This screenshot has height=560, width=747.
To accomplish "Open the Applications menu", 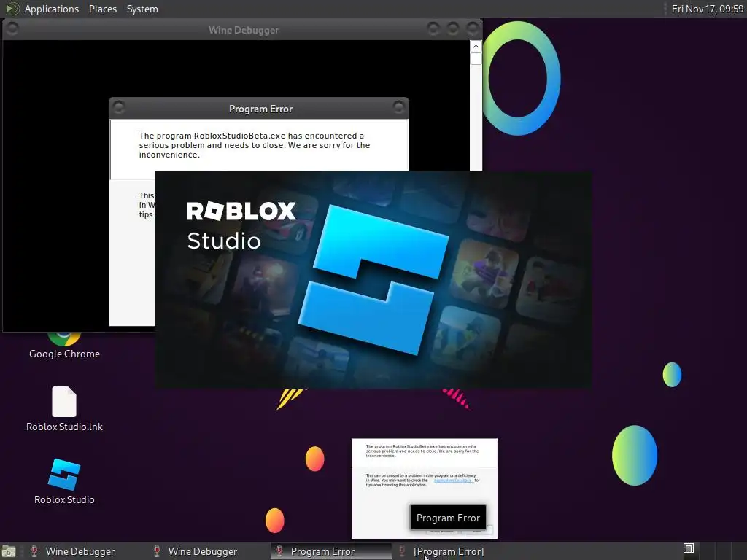I will [x=52, y=9].
